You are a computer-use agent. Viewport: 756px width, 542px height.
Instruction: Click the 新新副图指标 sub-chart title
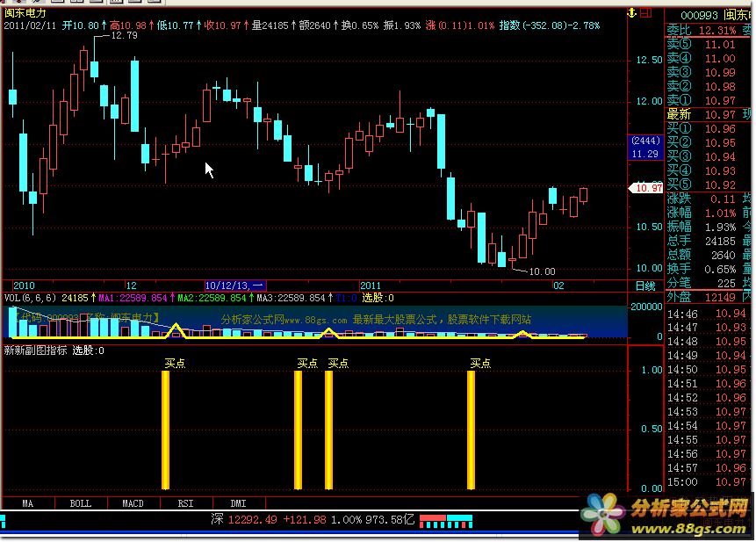(x=35, y=350)
